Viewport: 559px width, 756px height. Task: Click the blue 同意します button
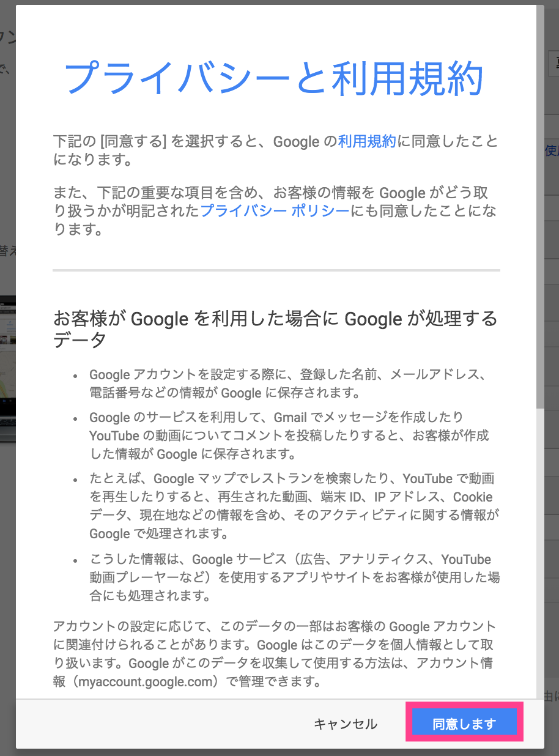point(464,724)
